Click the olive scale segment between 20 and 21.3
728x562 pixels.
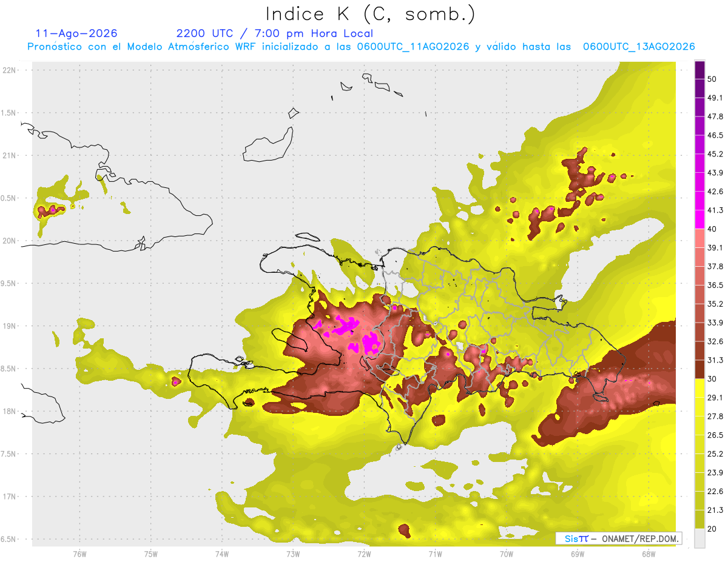click(x=699, y=519)
